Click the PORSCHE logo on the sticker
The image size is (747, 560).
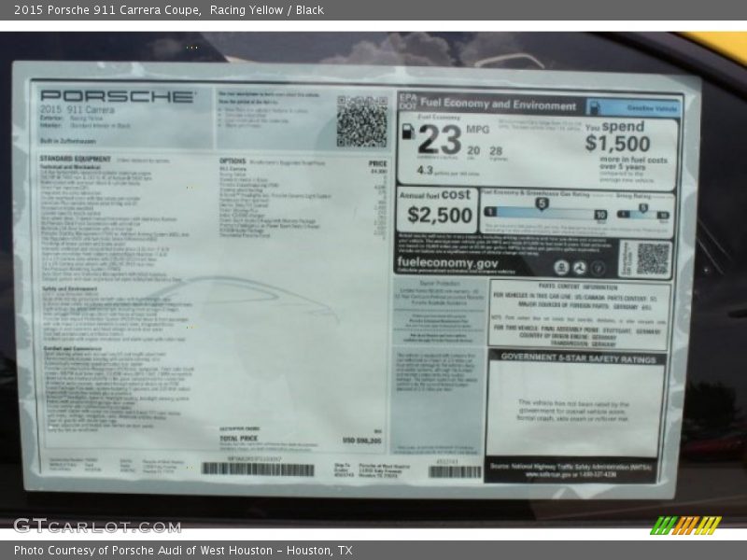pos(117,96)
